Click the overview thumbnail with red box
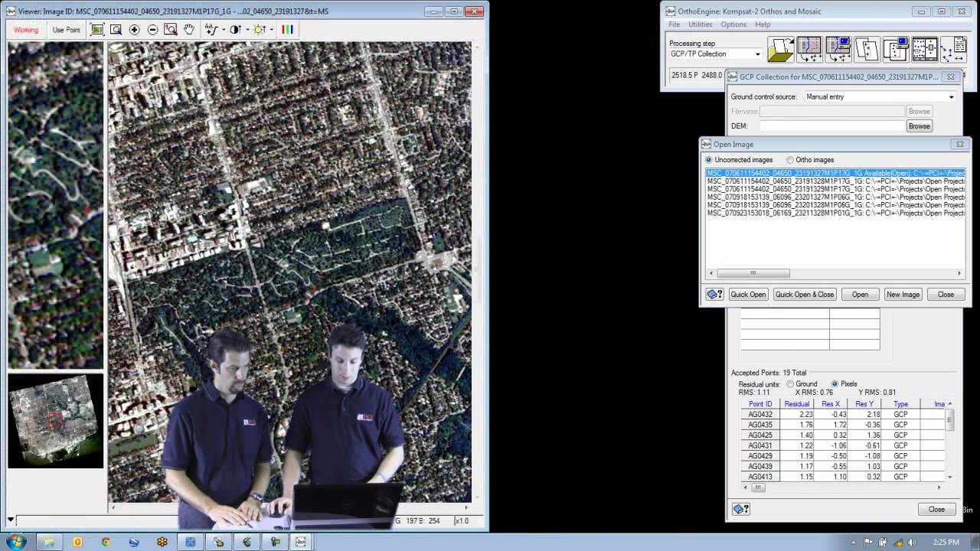Image resolution: width=980 pixels, height=551 pixels. pos(55,420)
